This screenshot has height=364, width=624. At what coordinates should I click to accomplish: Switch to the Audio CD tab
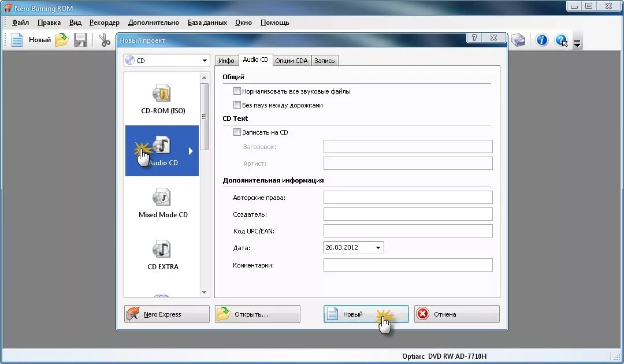click(x=255, y=60)
